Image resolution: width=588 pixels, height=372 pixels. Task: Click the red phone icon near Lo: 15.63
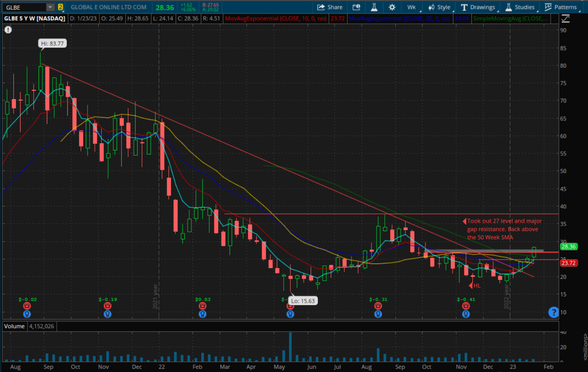pyautogui.click(x=290, y=307)
